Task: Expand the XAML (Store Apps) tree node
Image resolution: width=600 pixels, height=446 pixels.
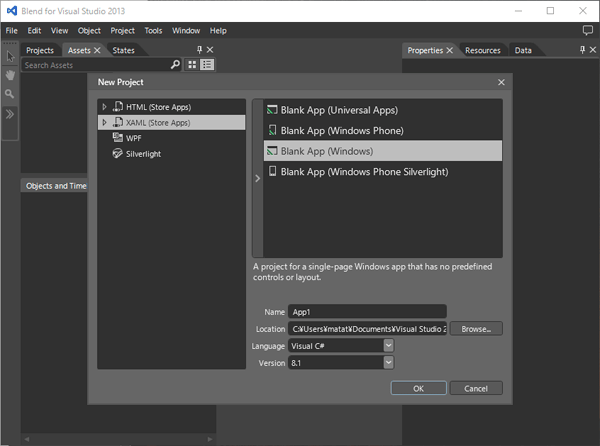Action: coord(104,122)
